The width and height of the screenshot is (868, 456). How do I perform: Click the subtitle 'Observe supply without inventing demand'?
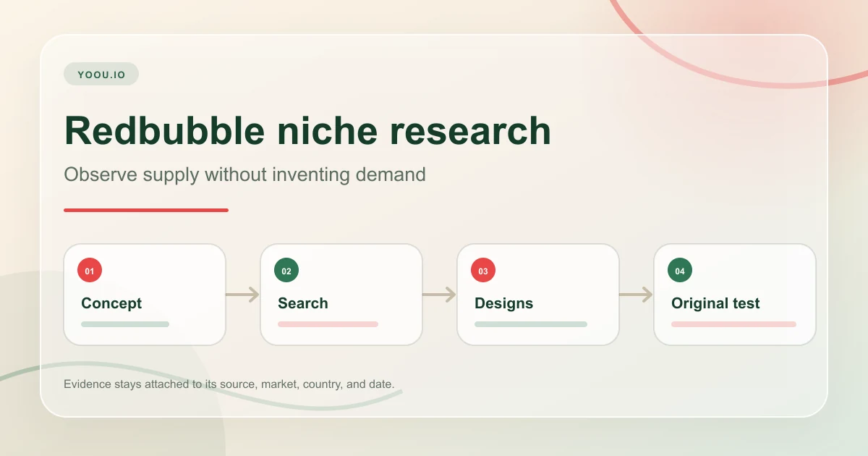244,174
